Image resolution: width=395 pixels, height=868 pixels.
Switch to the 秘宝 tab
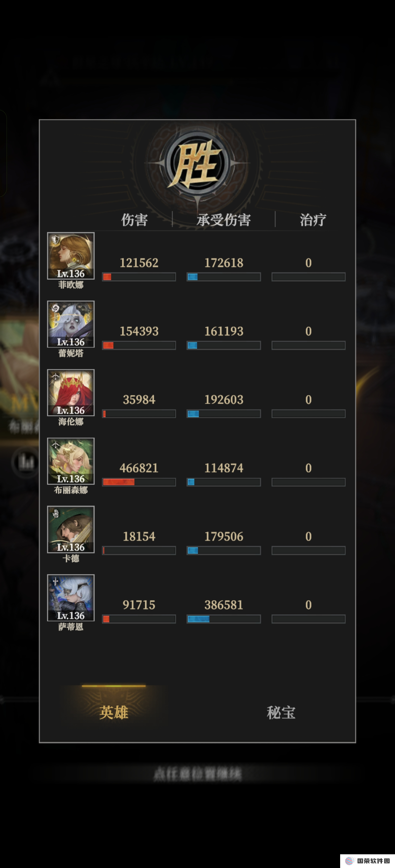(x=281, y=712)
